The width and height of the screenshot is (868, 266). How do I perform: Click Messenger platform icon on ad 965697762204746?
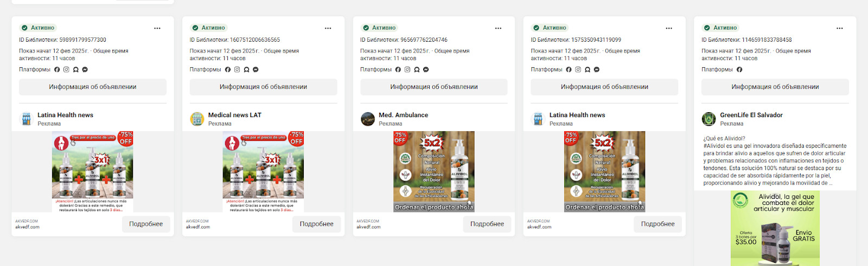pyautogui.click(x=426, y=69)
